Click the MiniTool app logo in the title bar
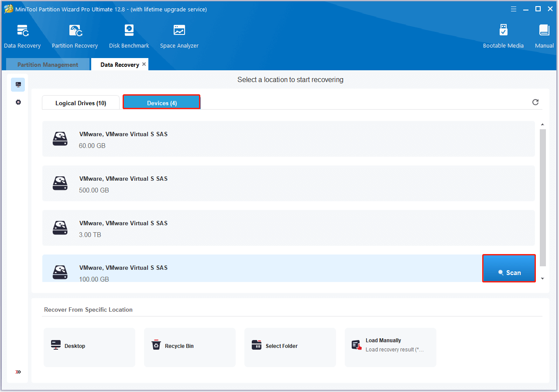 coord(8,9)
